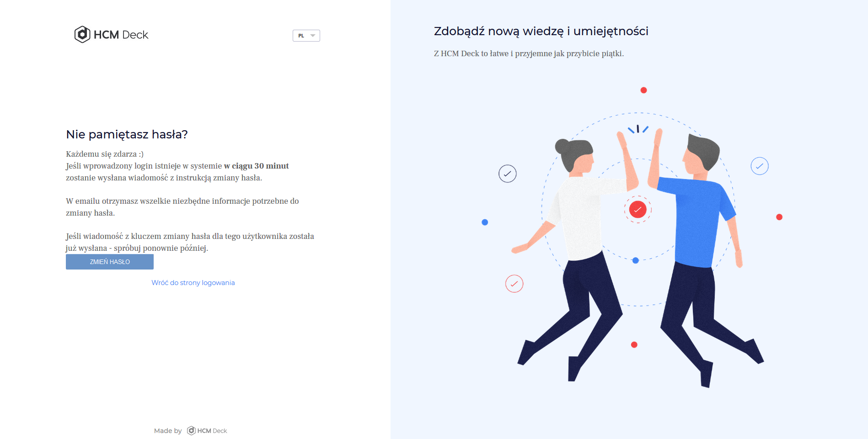Screen dimensions: 868x439
Task: Click the blue high-five spark lines
Action: pos(638,129)
